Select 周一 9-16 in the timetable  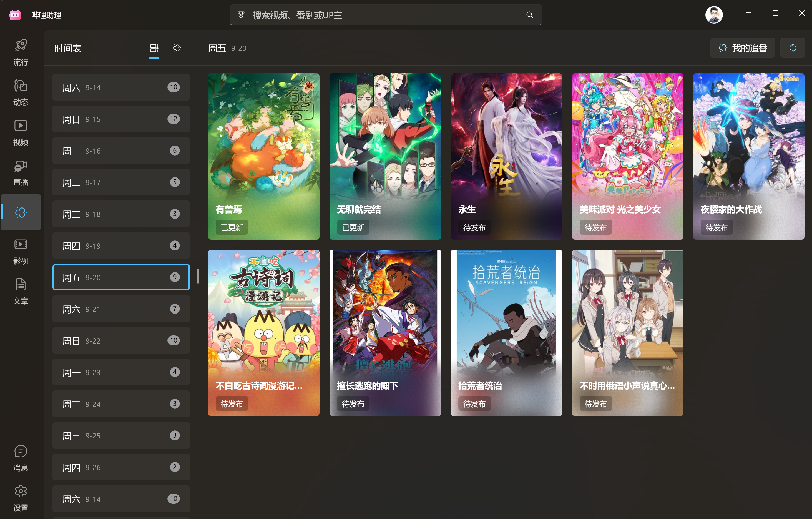tap(121, 151)
